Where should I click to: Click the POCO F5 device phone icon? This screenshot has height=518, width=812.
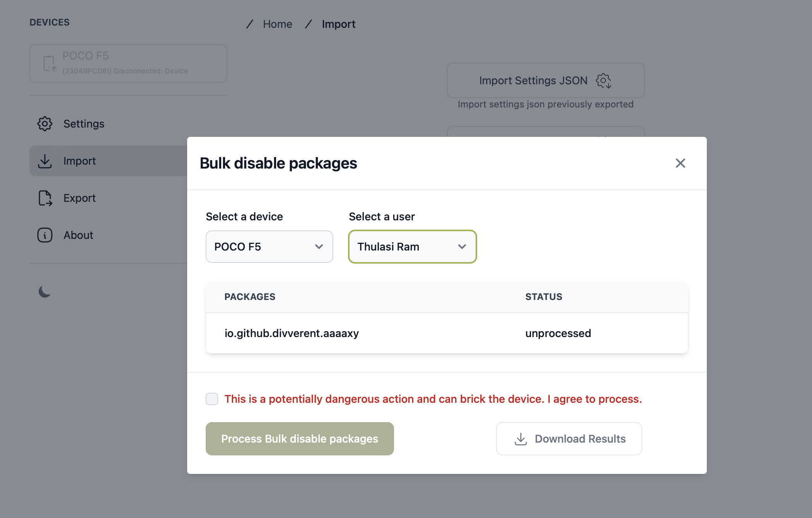point(49,64)
